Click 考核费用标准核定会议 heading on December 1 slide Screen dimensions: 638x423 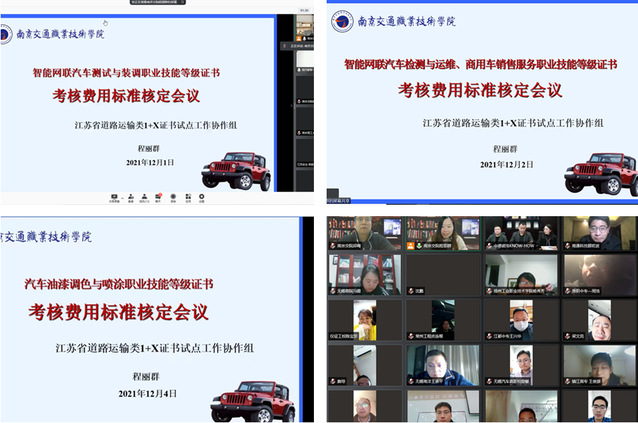pyautogui.click(x=126, y=97)
